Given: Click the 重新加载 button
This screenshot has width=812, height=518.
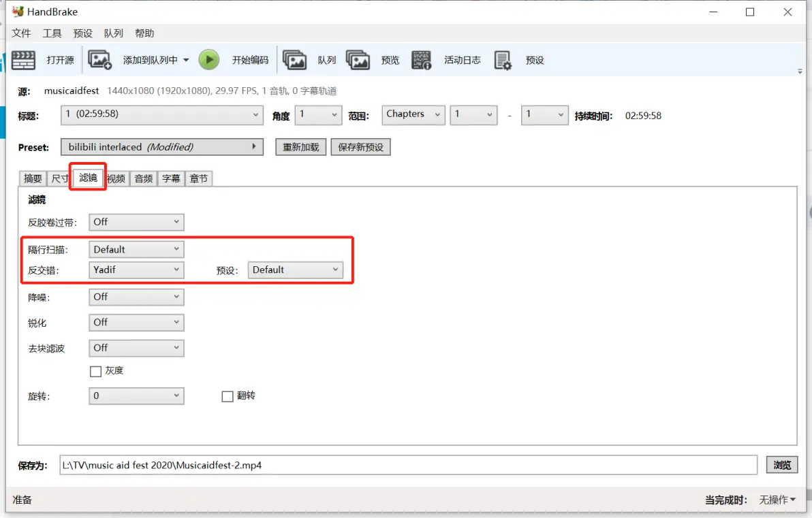Looking at the screenshot, I should (x=301, y=147).
